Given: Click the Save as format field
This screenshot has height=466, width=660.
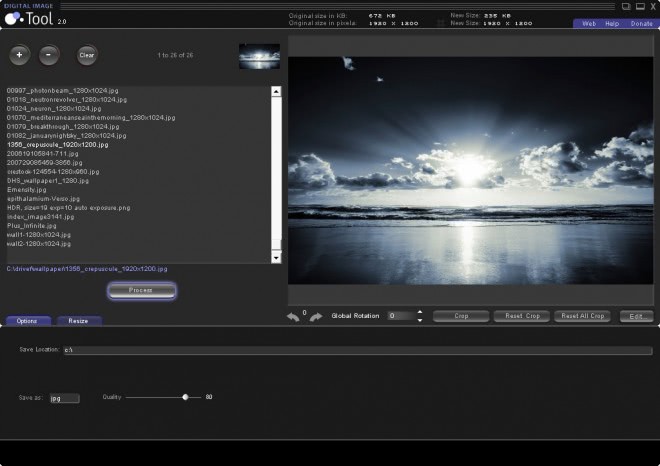Looking at the screenshot, I should click(64, 398).
